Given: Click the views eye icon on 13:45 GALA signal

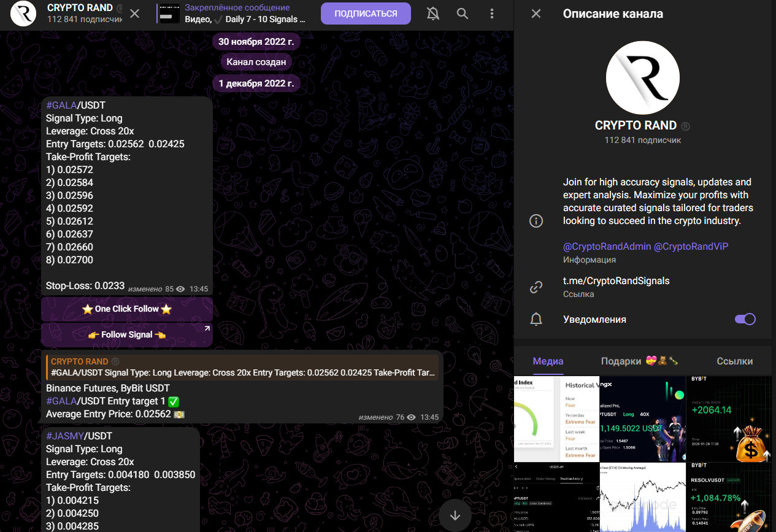Looking at the screenshot, I should 180,289.
